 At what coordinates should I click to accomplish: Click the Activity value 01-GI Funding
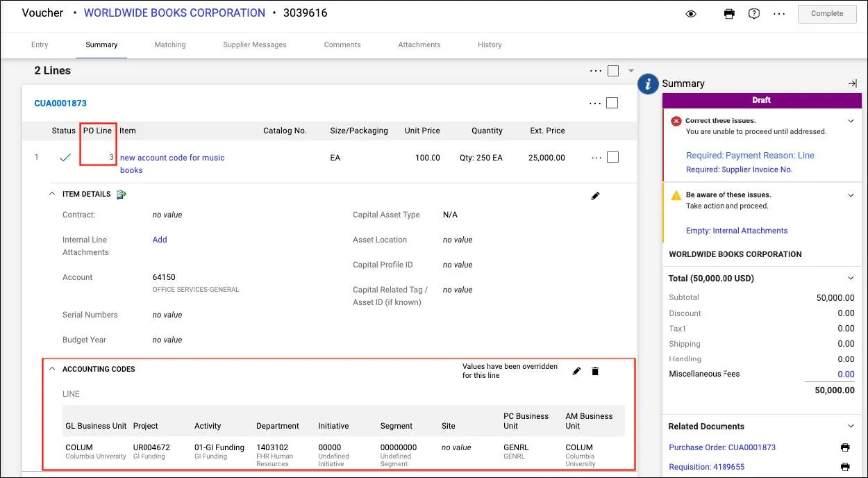219,447
